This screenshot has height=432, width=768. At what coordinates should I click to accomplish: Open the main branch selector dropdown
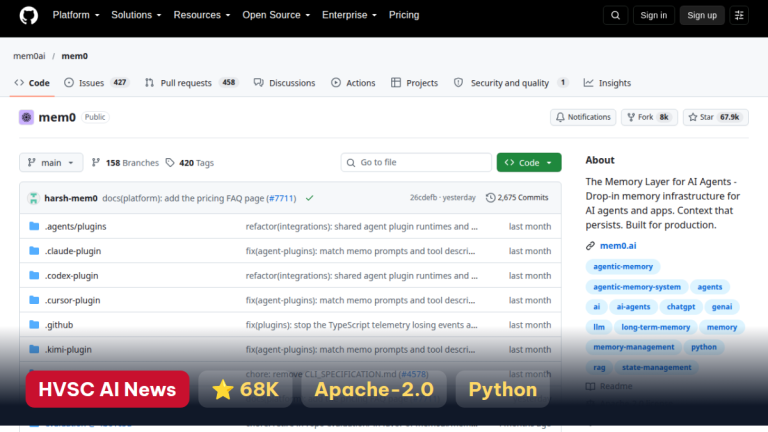click(51, 163)
